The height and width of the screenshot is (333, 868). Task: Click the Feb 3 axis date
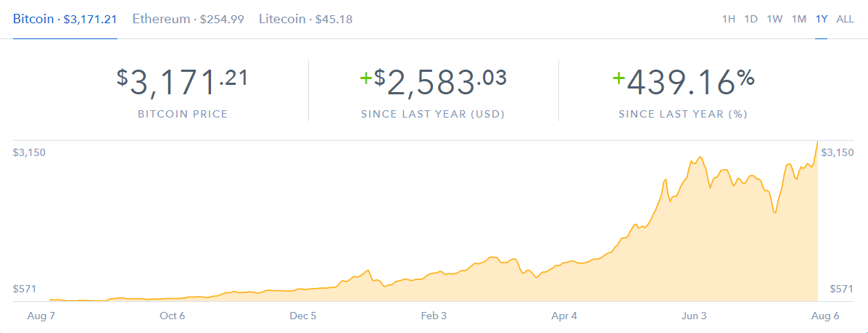434,316
